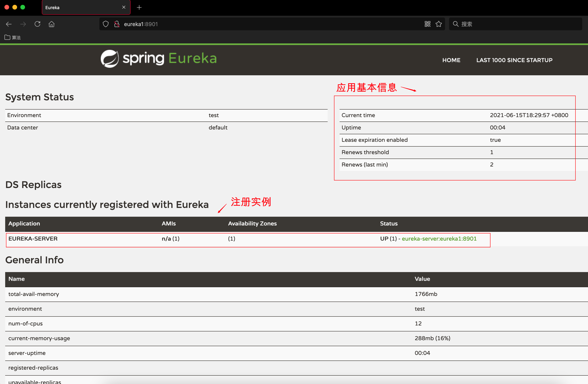Reload the Eureka page
Image resolution: width=588 pixels, height=384 pixels.
(37, 24)
